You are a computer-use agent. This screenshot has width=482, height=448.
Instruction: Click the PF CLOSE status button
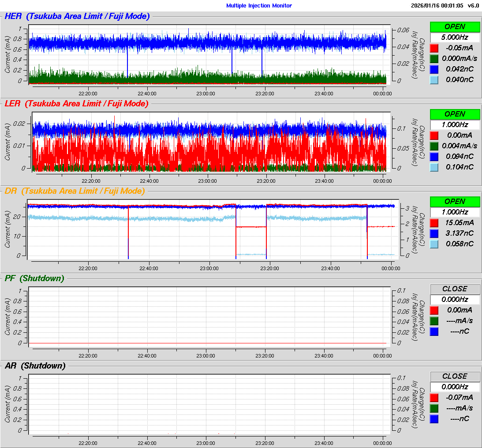tap(455, 289)
